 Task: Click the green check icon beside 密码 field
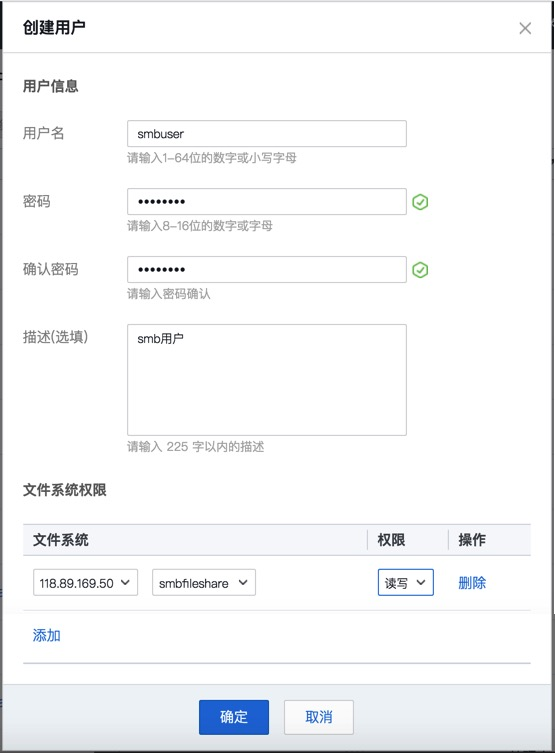click(x=420, y=202)
